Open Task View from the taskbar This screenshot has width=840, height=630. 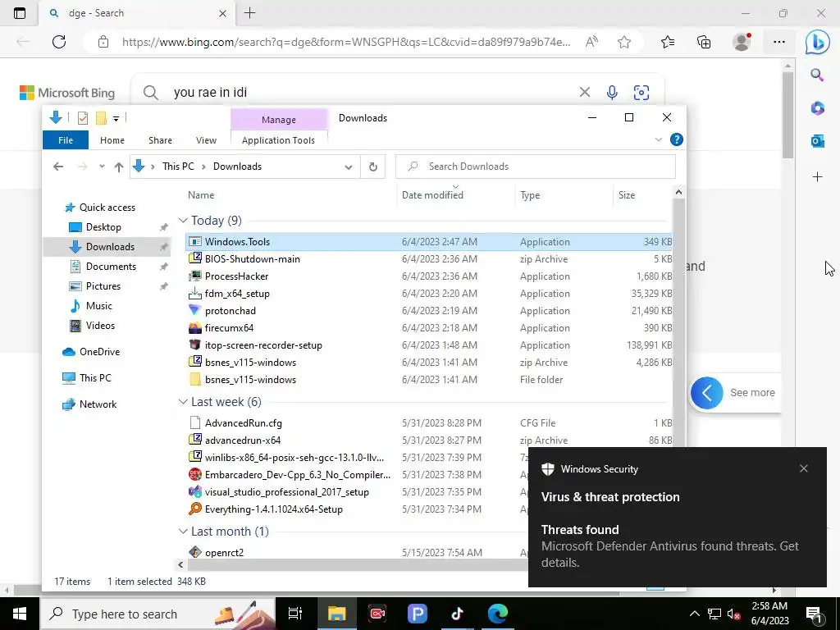(295, 614)
